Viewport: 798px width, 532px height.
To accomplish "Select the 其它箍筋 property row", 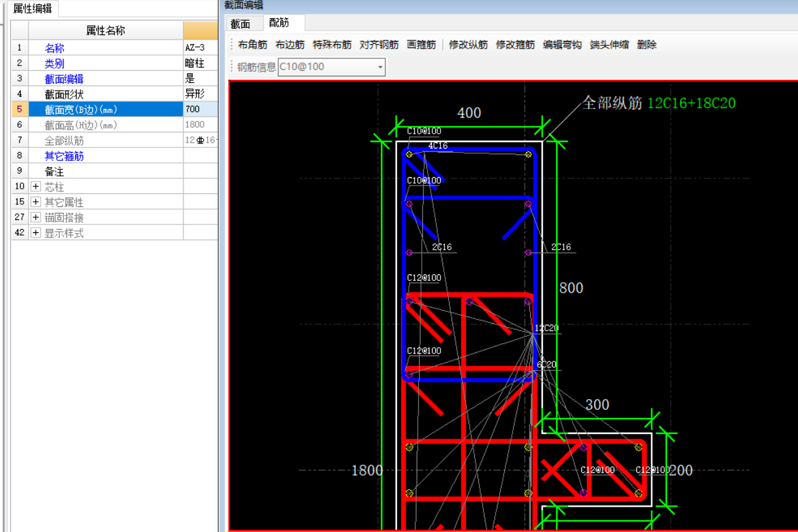I will click(x=114, y=156).
